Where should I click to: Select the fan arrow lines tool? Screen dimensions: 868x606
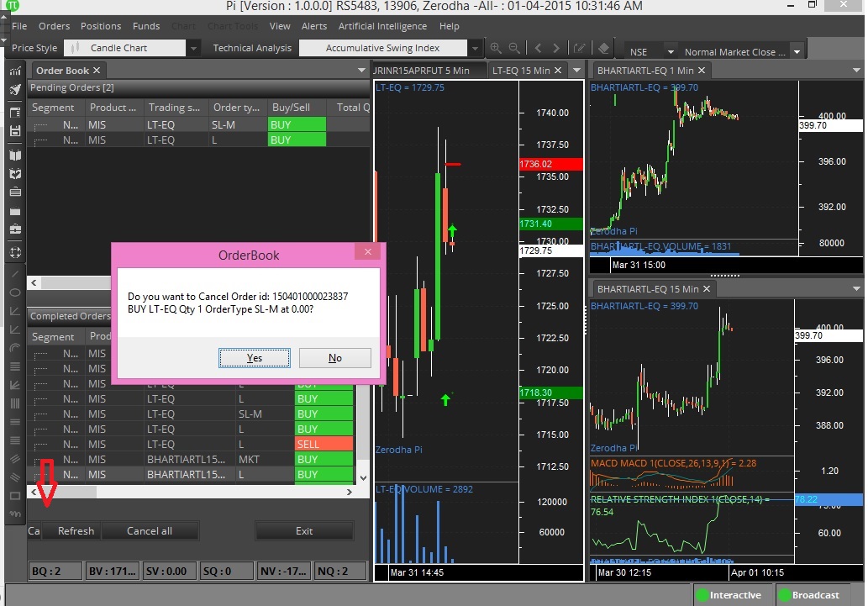15,384
